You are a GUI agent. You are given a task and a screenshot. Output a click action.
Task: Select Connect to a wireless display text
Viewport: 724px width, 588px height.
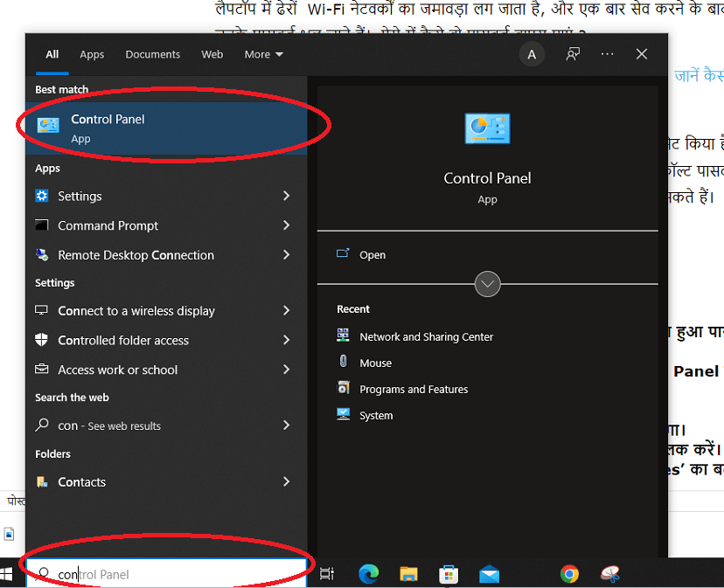(x=136, y=311)
